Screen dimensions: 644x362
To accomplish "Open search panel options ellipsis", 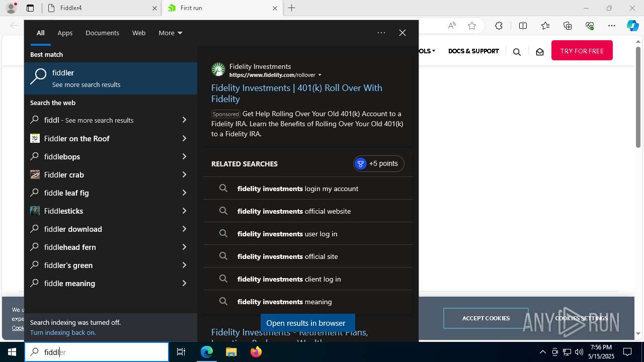I will (x=381, y=33).
